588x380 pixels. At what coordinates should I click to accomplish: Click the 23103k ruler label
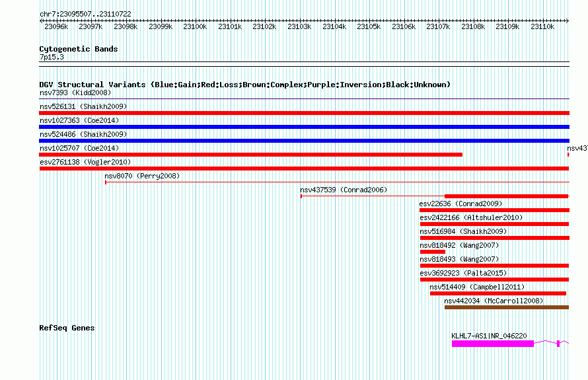click(x=299, y=26)
